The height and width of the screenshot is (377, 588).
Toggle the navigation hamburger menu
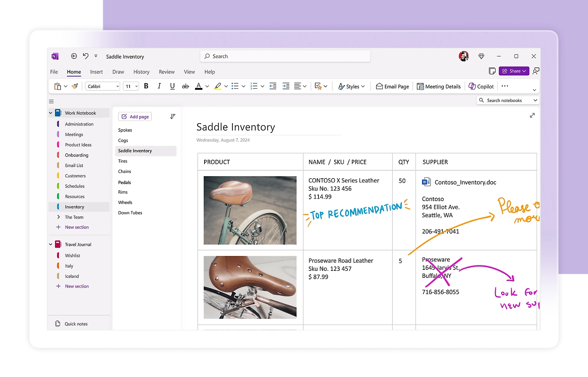pos(51,101)
